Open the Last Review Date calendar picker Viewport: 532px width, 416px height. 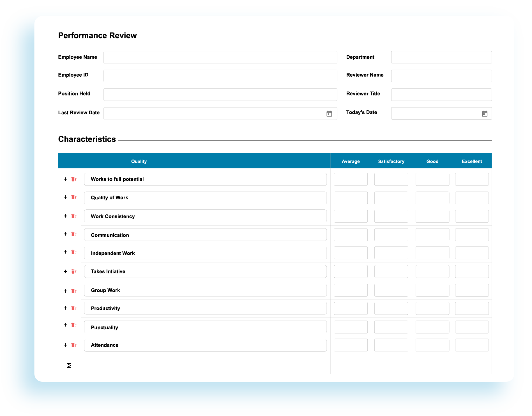click(x=329, y=114)
